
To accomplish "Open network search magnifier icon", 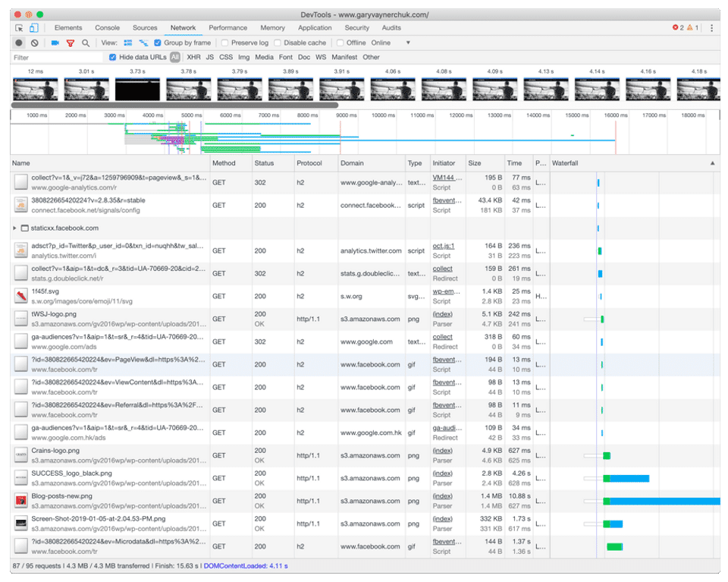I will pyautogui.click(x=86, y=42).
